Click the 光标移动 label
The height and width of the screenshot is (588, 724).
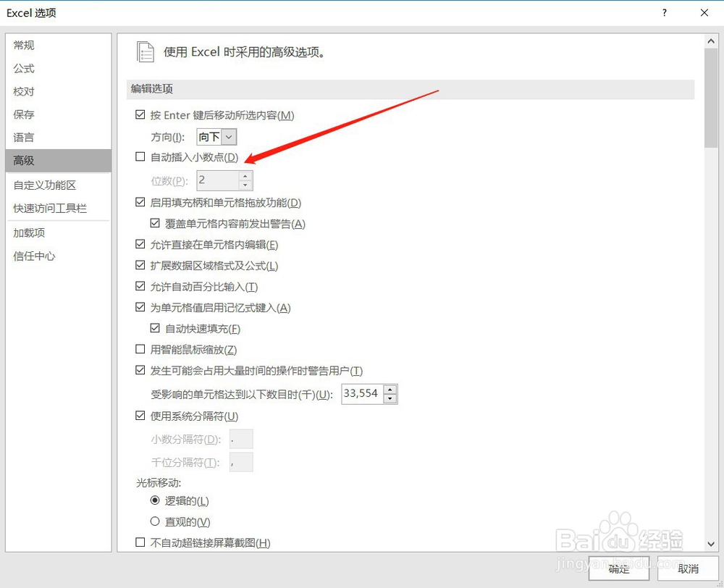(159, 483)
